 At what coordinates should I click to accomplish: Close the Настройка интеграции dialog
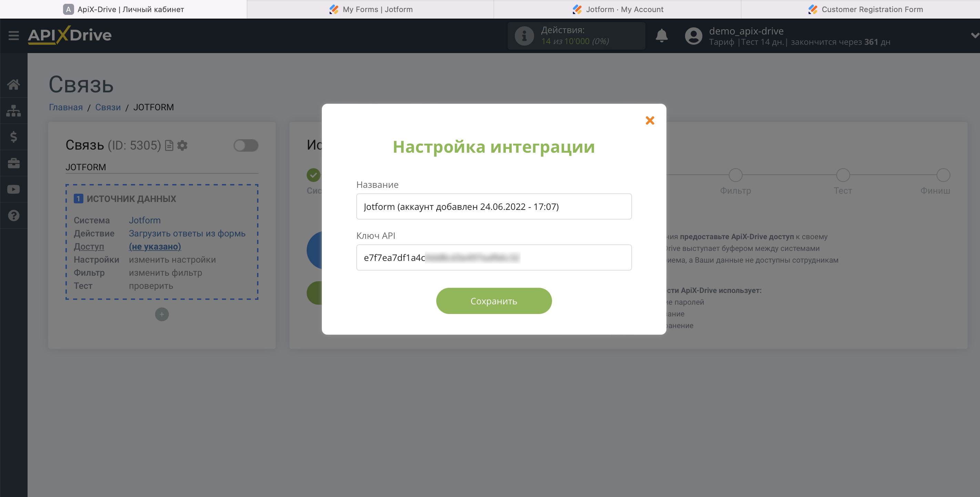pos(650,121)
